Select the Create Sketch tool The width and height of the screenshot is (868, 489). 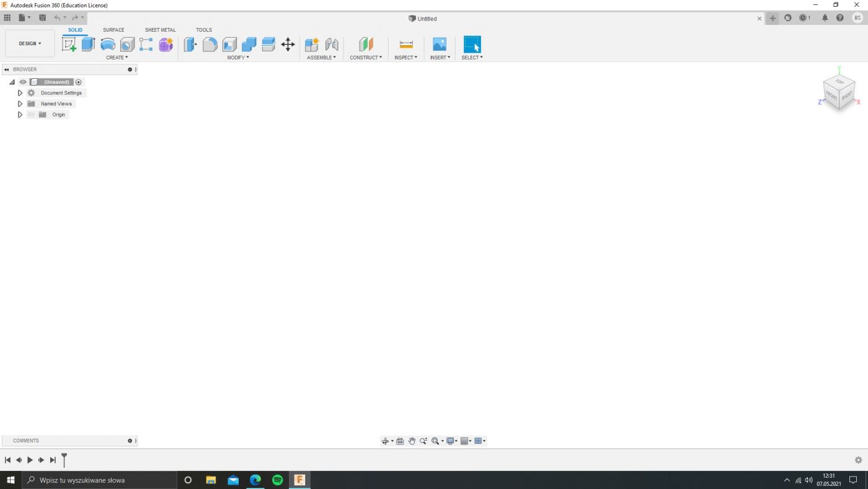(69, 45)
